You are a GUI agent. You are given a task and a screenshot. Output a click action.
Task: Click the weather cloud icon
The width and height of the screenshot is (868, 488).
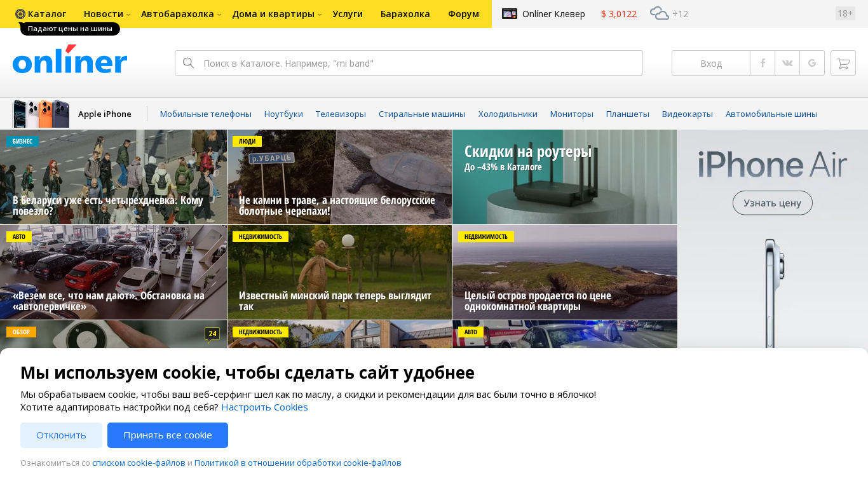[x=660, y=13]
